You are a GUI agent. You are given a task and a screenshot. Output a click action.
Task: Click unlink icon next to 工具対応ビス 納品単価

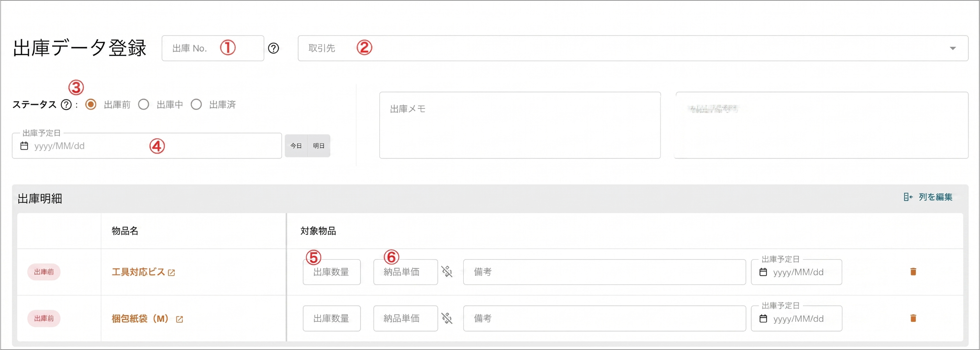(x=447, y=272)
